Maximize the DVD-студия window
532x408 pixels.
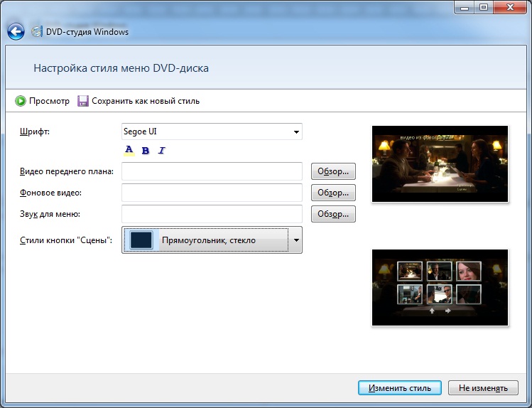pos(484,8)
